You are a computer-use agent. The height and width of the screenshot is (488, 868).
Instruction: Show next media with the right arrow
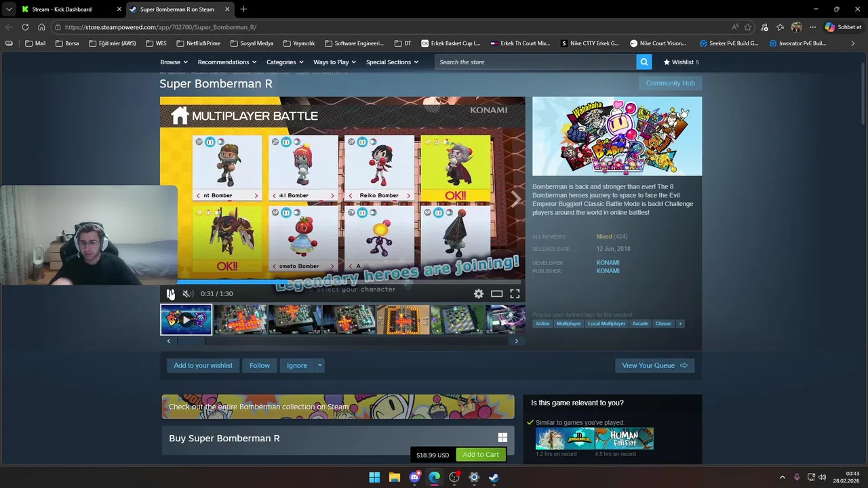click(515, 199)
